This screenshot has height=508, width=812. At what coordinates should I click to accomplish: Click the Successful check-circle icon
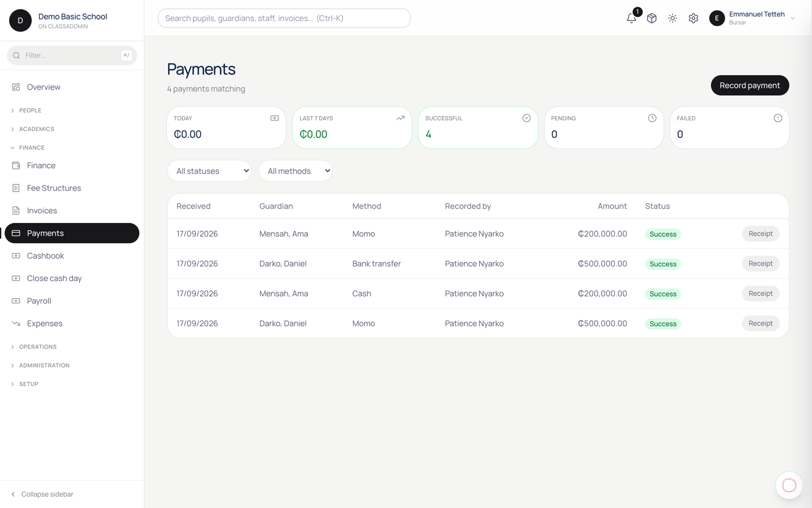(526, 118)
